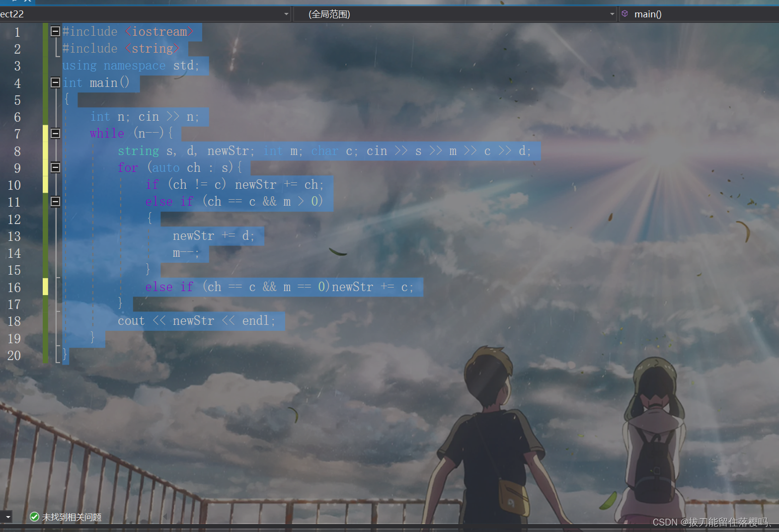Open the small dropdown arrow in the bottom-left status bar
This screenshot has width=779, height=532.
[7, 517]
